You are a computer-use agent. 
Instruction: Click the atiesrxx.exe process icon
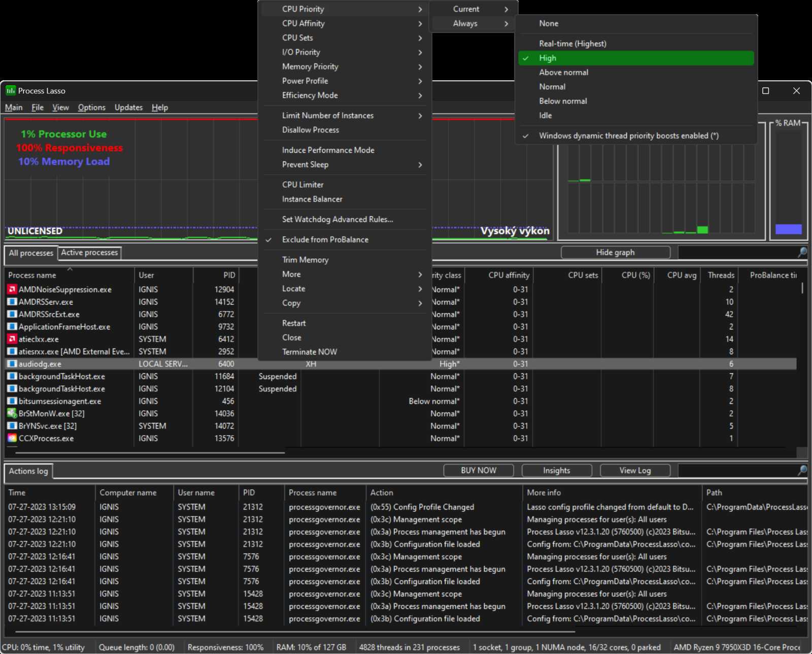tap(12, 351)
